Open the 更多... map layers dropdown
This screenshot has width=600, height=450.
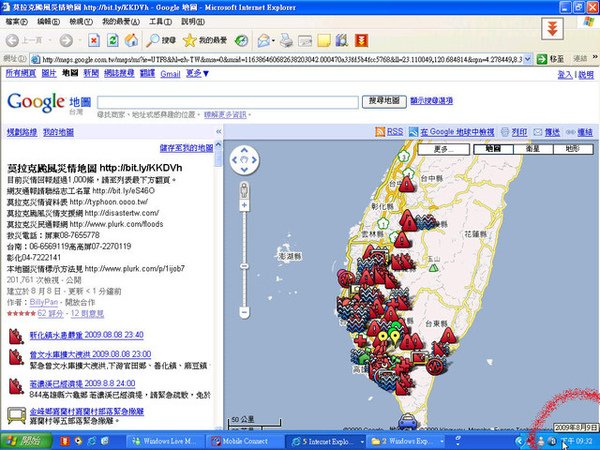(443, 149)
